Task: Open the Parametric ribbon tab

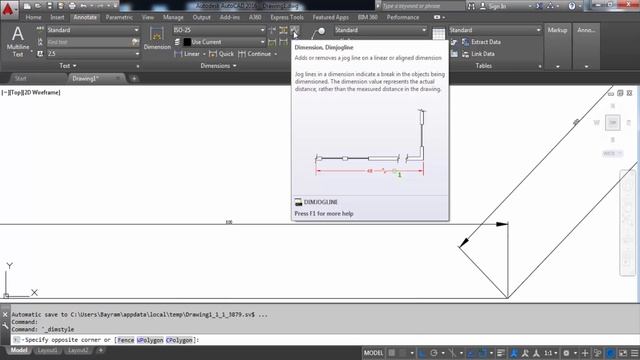Action: point(119,18)
